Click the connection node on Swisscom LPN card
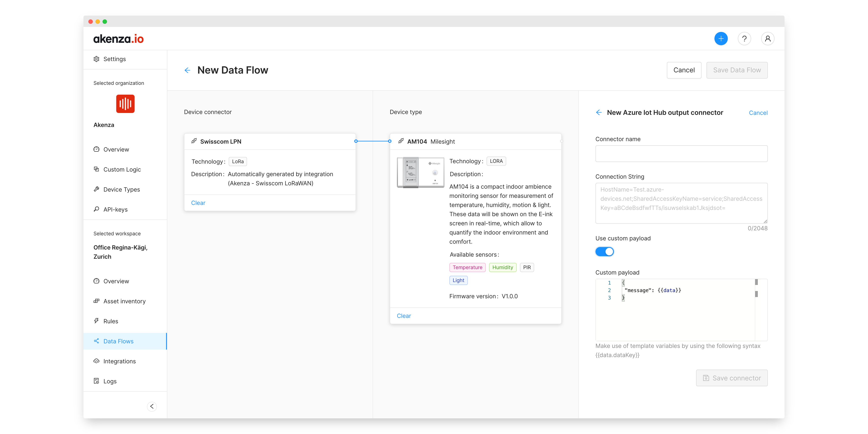Image resolution: width=868 pixels, height=434 pixels. click(x=356, y=141)
